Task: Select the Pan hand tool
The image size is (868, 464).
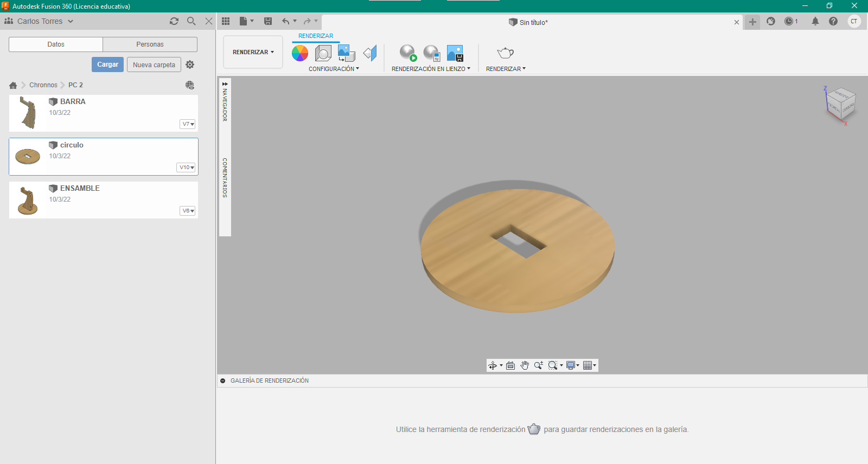Action: (525, 365)
